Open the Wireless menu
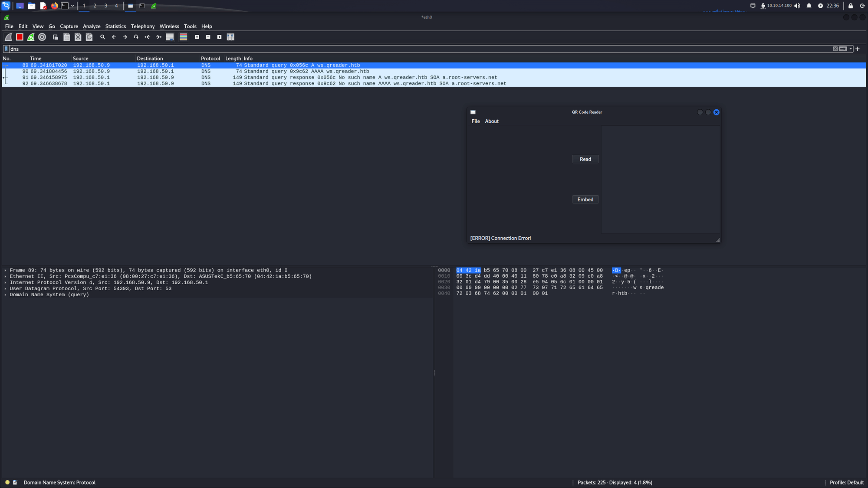Image resolution: width=868 pixels, height=488 pixels. click(x=169, y=26)
